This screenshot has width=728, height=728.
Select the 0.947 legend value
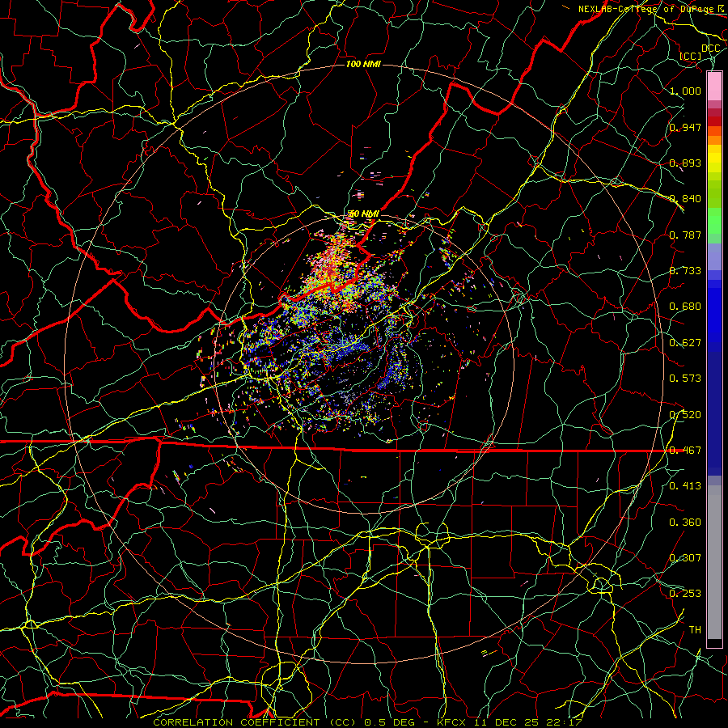(x=685, y=127)
